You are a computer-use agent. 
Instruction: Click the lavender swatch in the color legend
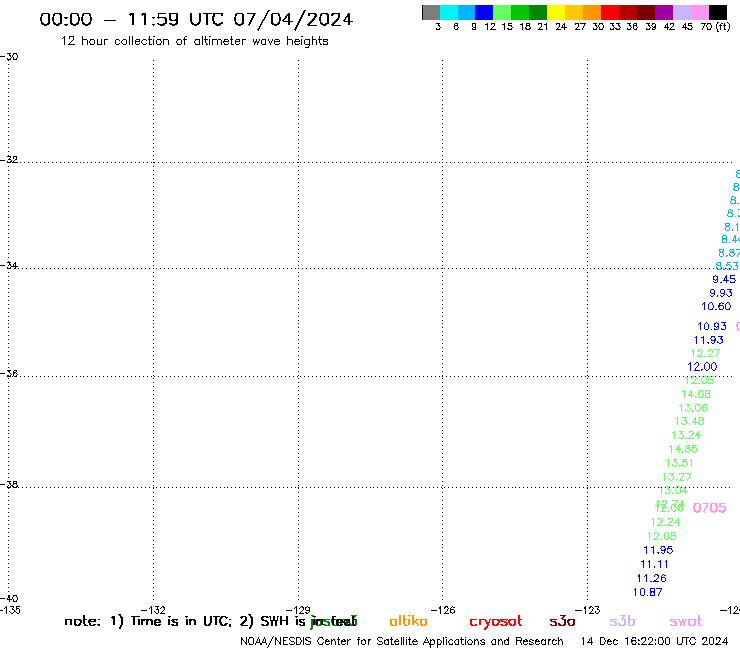pyautogui.click(x=682, y=12)
